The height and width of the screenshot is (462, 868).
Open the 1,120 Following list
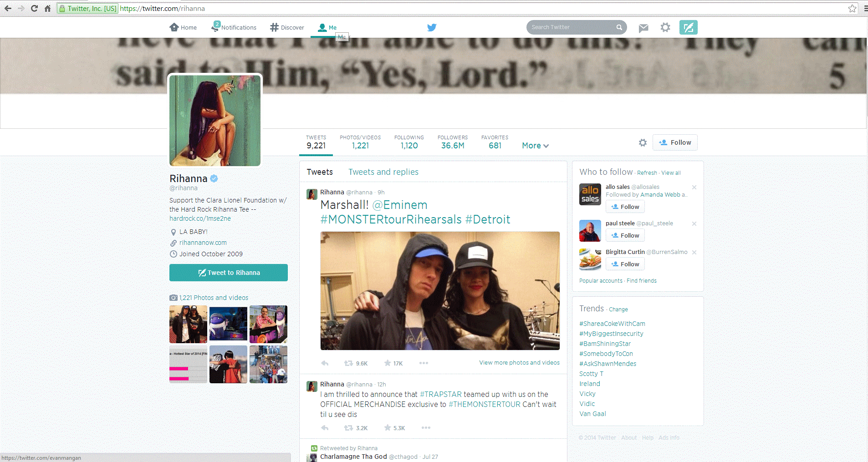(409, 142)
